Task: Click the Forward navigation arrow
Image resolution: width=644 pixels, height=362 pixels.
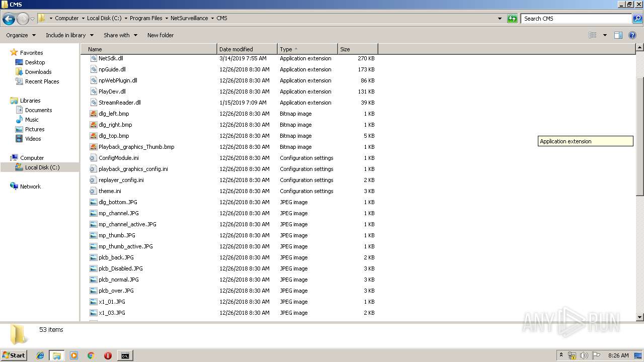Action: point(23,19)
